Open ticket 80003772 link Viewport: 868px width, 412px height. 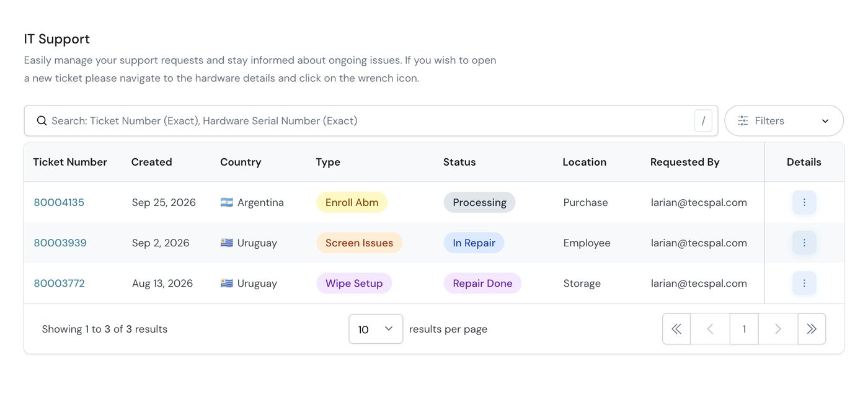tap(59, 284)
